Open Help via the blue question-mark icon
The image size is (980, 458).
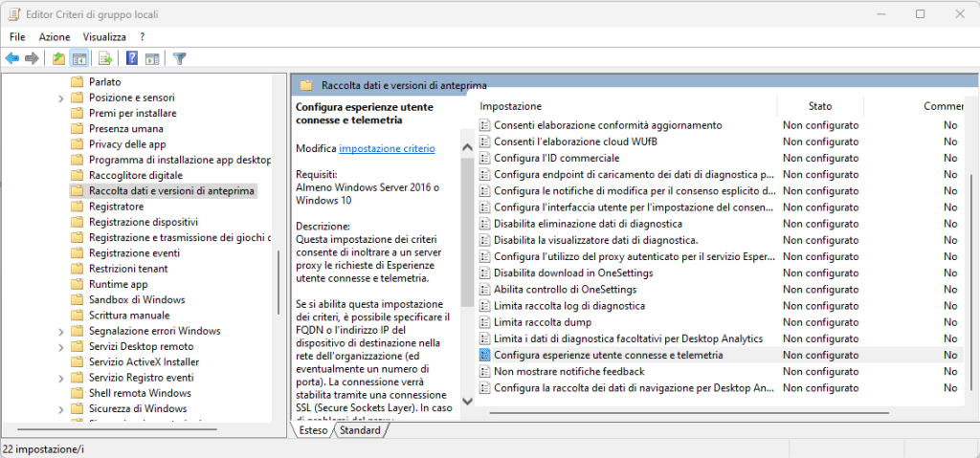click(132, 58)
